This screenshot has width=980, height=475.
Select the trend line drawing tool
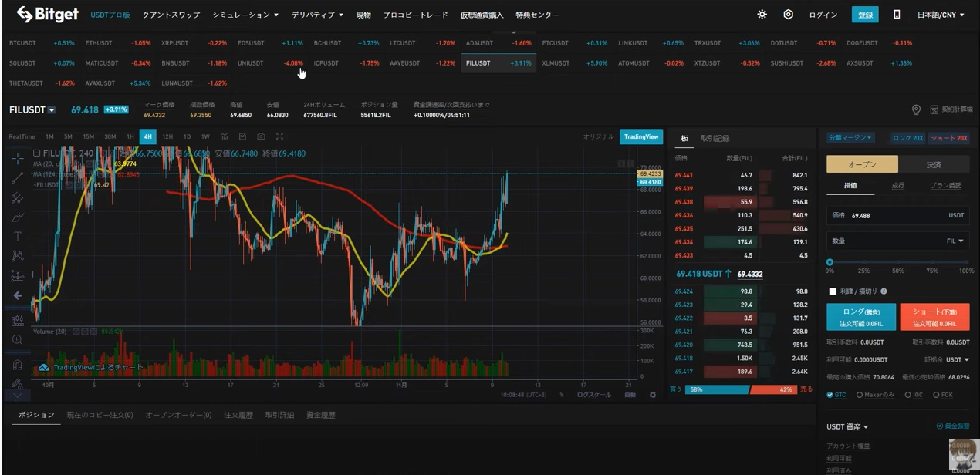17,177
